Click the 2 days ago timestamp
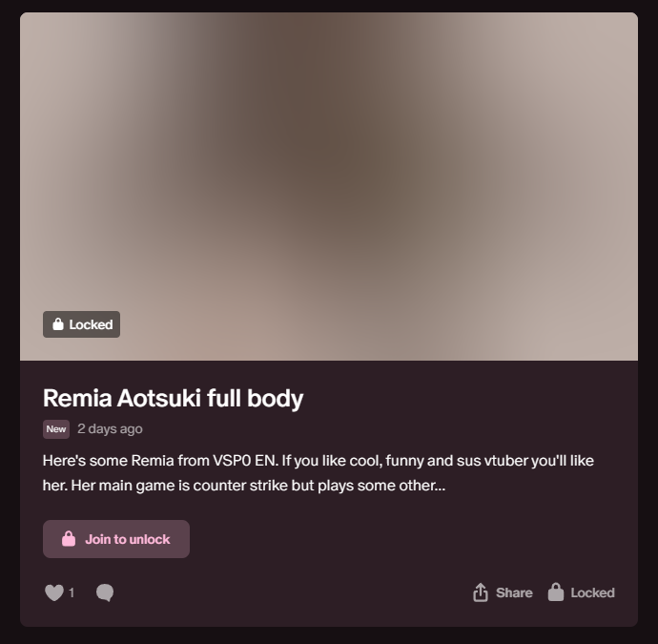This screenshot has width=658, height=644. (x=110, y=429)
